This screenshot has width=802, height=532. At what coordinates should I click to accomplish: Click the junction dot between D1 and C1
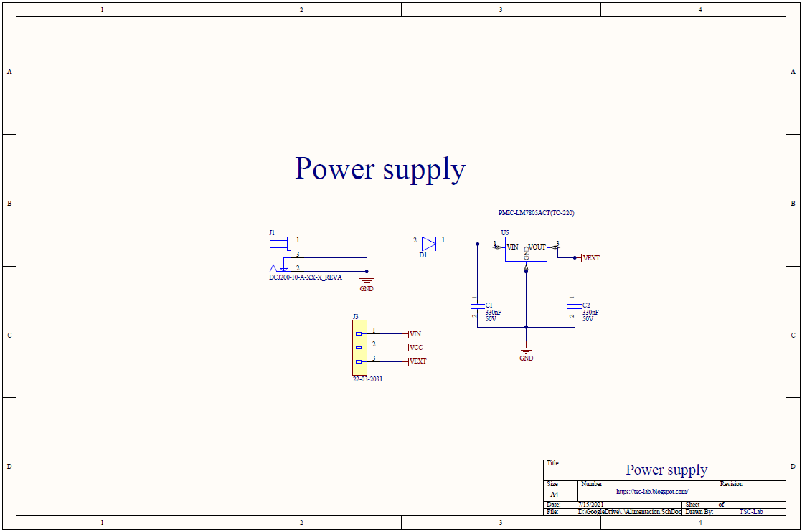(477, 244)
